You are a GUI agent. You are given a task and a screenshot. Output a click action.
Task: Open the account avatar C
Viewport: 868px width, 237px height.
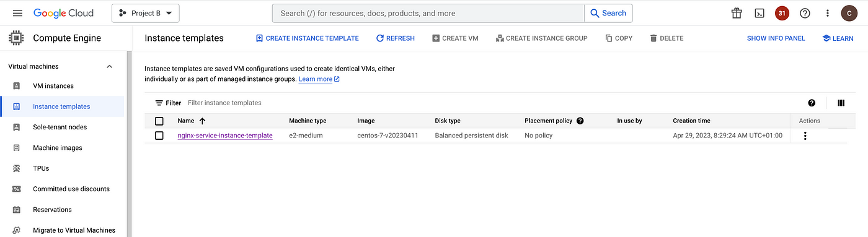point(849,13)
